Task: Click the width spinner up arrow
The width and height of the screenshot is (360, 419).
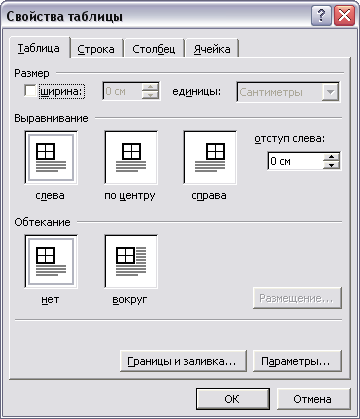Action: pos(150,87)
